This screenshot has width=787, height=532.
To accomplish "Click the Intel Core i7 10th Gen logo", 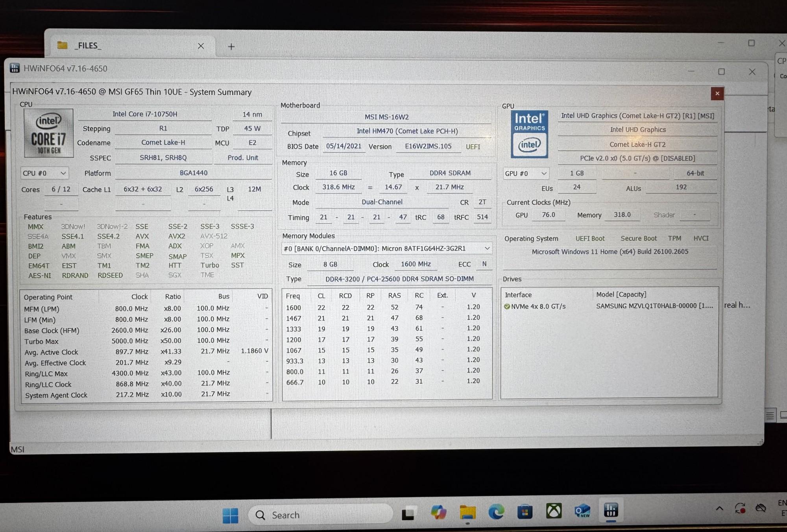I will tap(49, 133).
